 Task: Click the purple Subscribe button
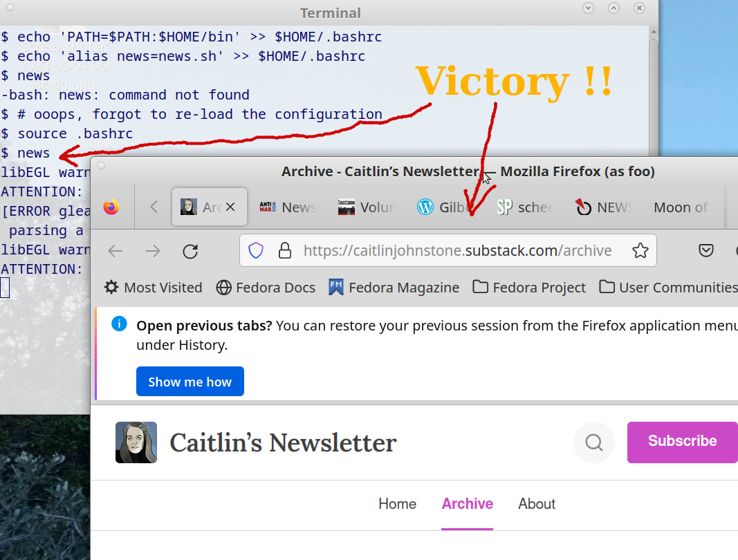(x=683, y=442)
